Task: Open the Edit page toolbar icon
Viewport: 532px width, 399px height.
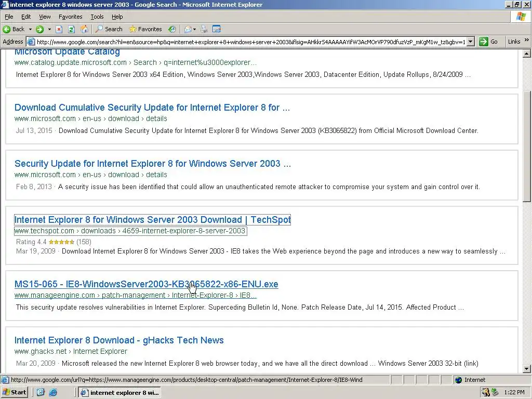Action: coord(217,29)
